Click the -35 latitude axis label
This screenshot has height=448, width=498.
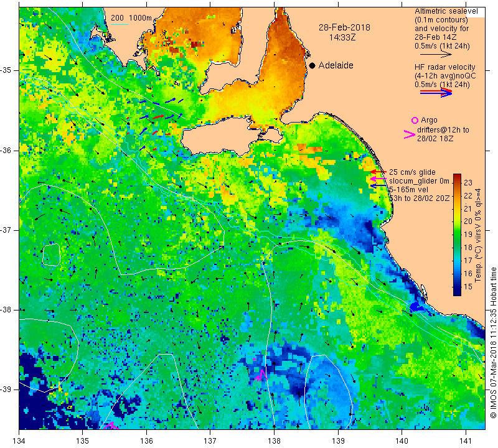click(6, 70)
